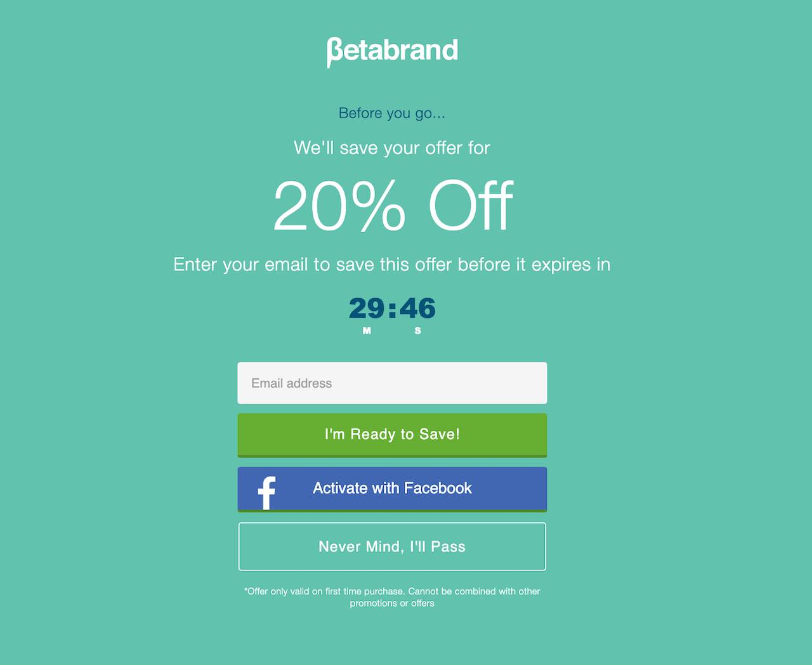Activate the offer with Facebook
The height and width of the screenshot is (665, 812).
(391, 489)
